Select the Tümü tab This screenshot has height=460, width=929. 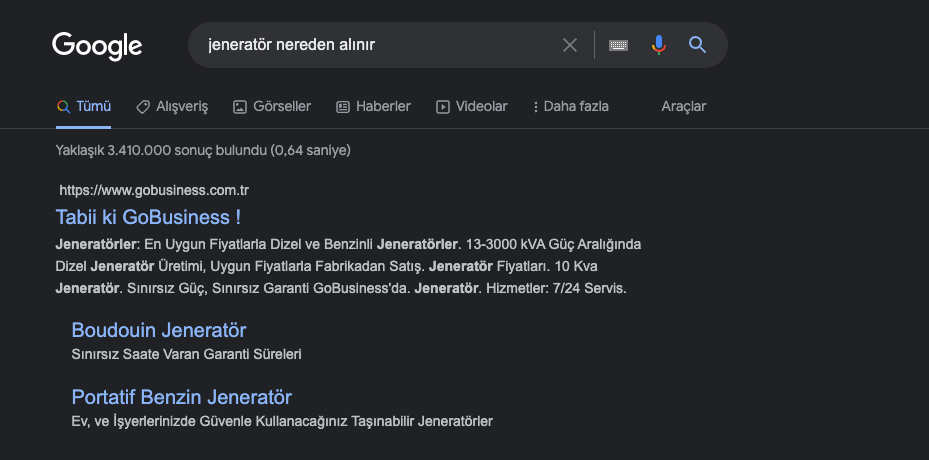[x=84, y=107]
